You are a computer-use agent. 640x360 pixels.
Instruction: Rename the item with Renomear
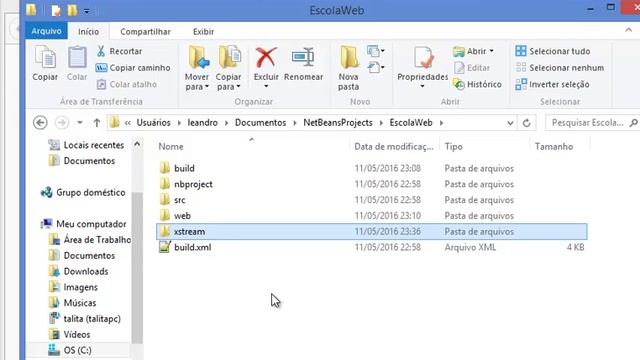303,63
